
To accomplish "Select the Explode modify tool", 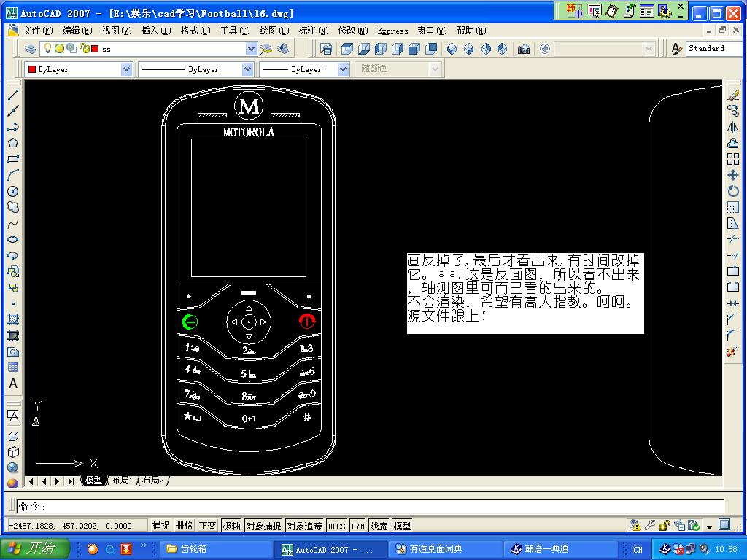I will (733, 352).
